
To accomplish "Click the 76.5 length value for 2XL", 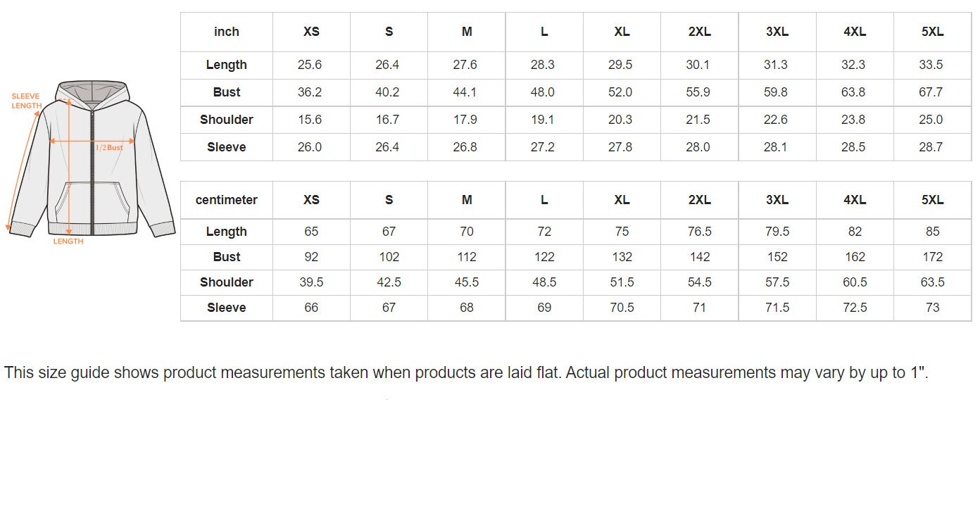I will (699, 232).
